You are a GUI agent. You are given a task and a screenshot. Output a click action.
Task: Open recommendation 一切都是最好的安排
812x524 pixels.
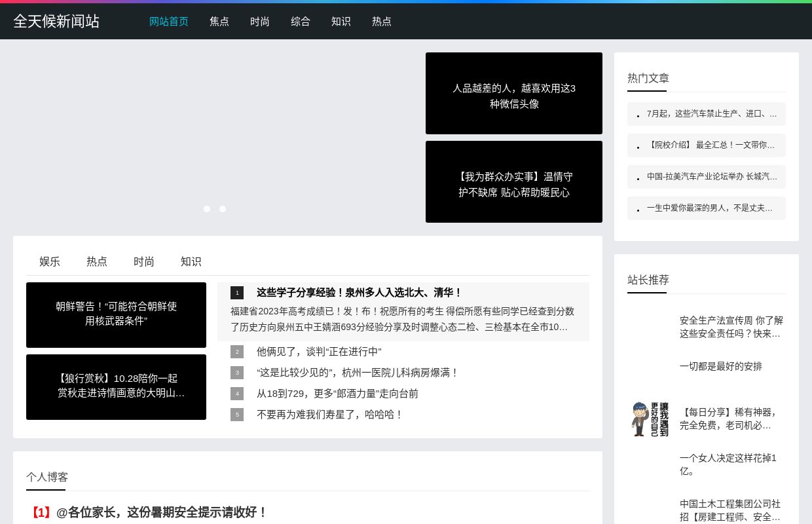[x=721, y=366]
